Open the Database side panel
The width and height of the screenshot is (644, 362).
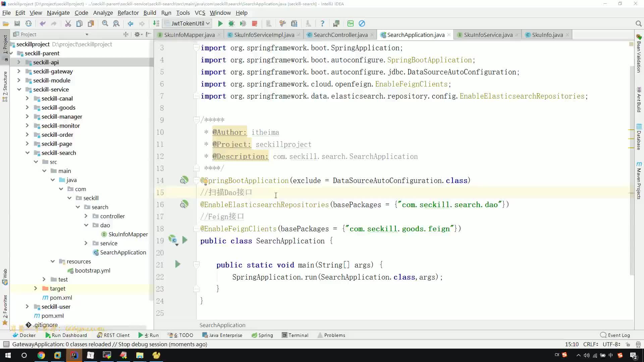click(639, 137)
